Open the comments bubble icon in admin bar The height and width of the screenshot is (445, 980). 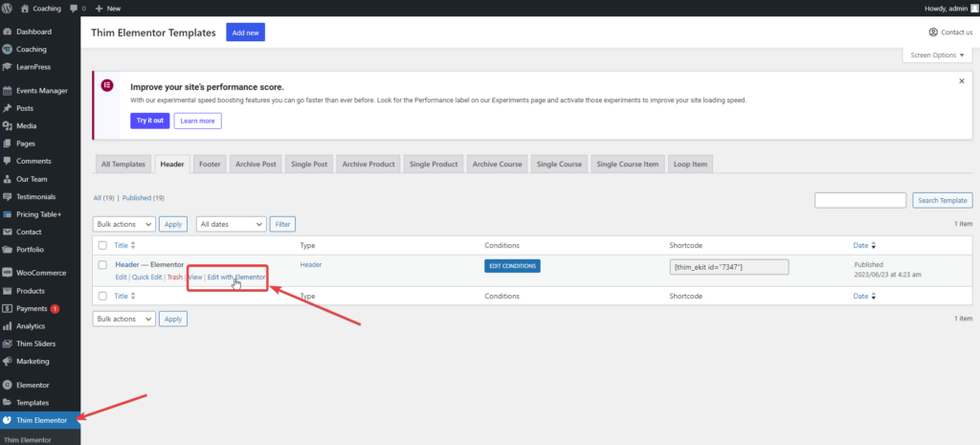[x=75, y=9]
